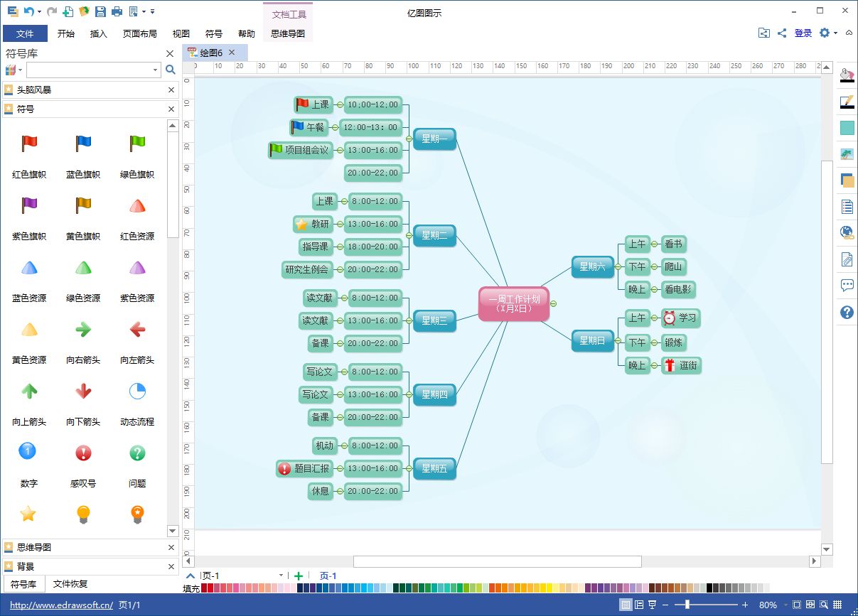Select the 绿色旗帜 symbol

tap(137, 144)
